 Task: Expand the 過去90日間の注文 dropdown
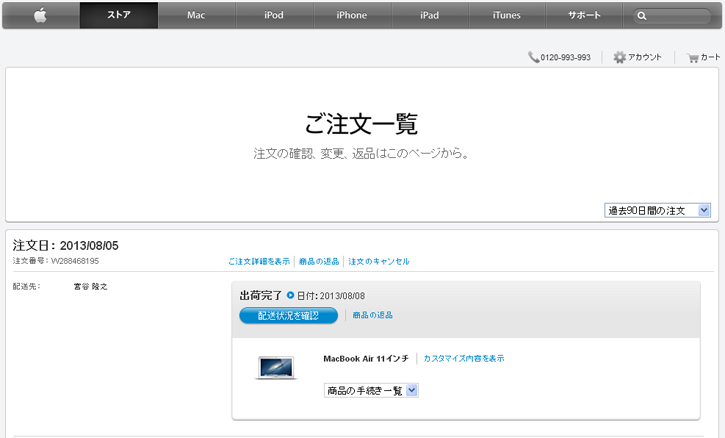pyautogui.click(x=657, y=210)
